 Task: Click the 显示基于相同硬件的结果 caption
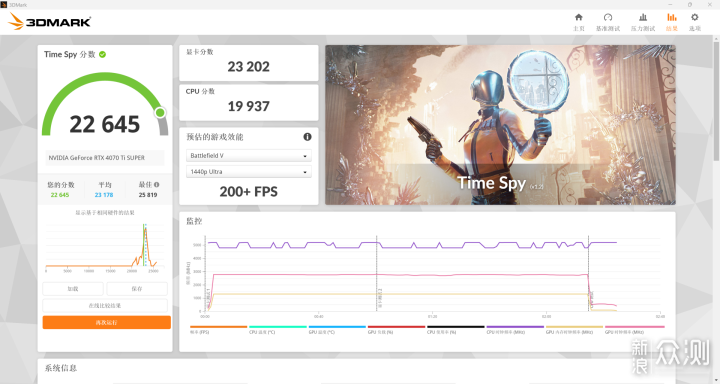point(105,213)
